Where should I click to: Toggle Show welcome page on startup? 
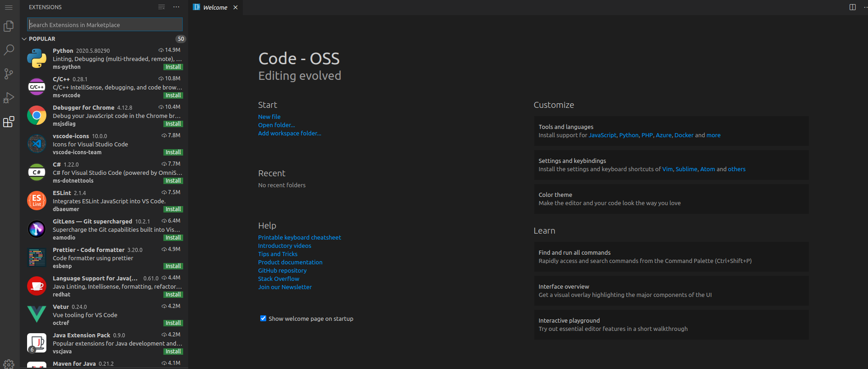coord(263,319)
